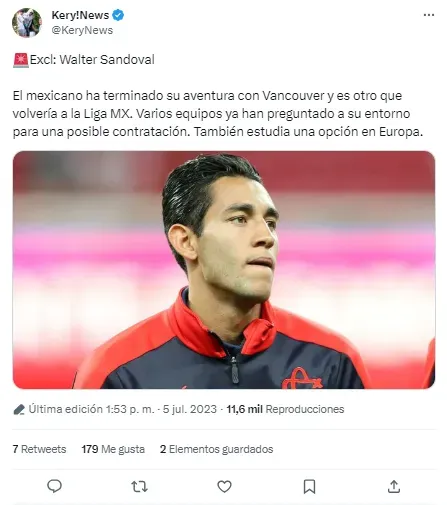The height and width of the screenshot is (505, 447).
Task: Open the Última edición 1:53 p. m. history
Action: click(91, 409)
